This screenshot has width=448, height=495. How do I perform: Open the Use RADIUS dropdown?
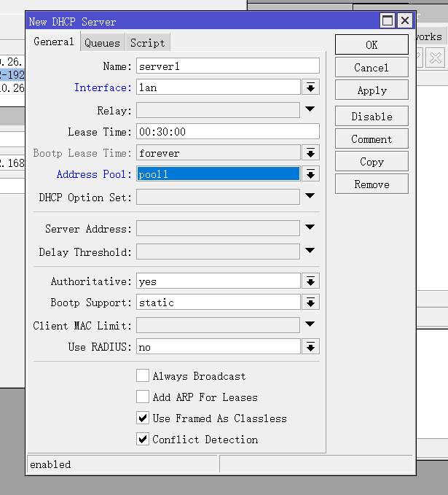[310, 347]
